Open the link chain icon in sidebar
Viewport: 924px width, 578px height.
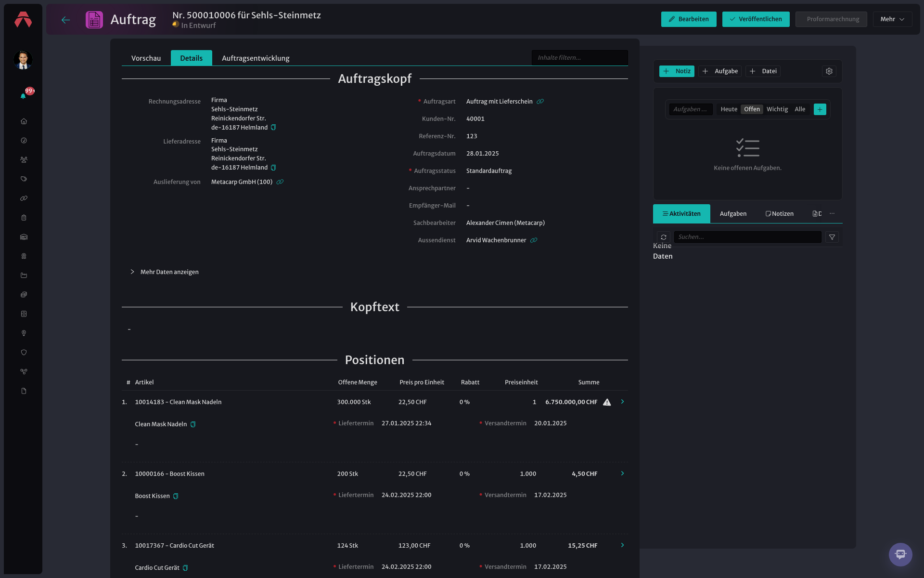pyautogui.click(x=24, y=198)
